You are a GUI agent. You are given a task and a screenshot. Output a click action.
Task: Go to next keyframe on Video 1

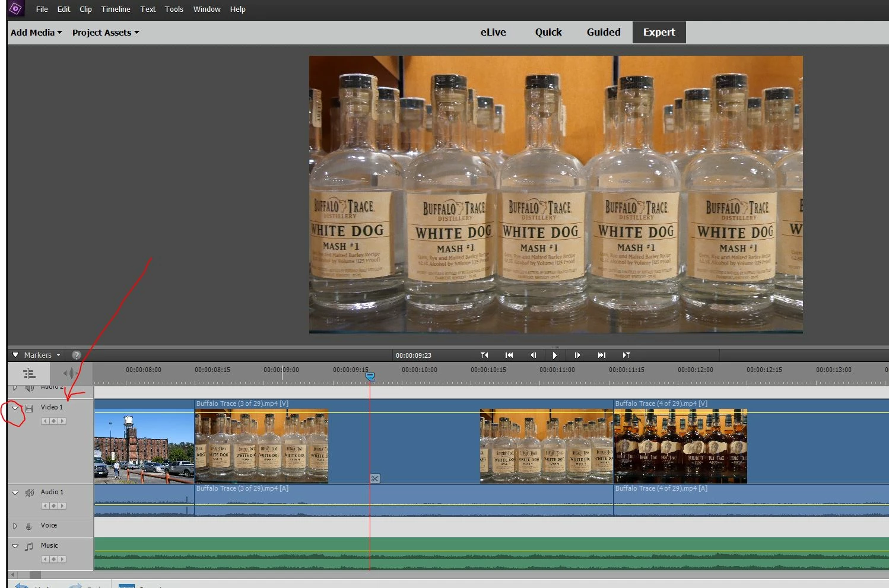tap(62, 421)
